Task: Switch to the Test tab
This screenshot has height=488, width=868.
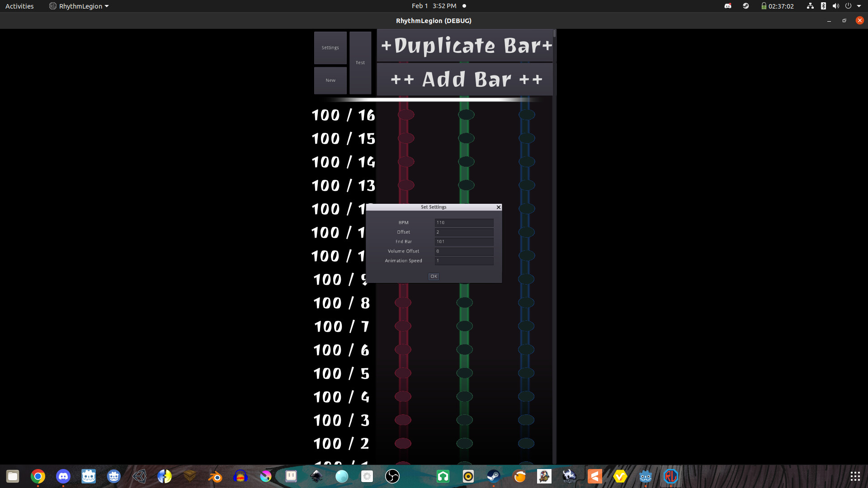Action: click(360, 62)
